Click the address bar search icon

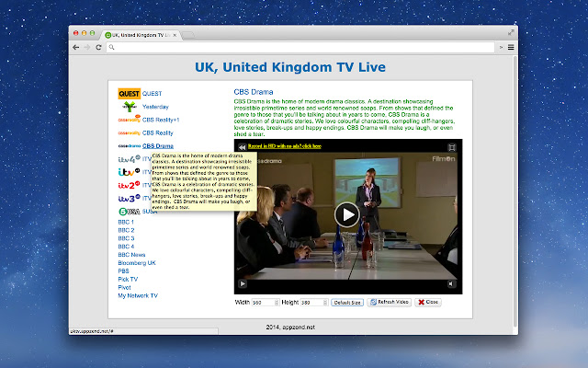tap(111, 47)
